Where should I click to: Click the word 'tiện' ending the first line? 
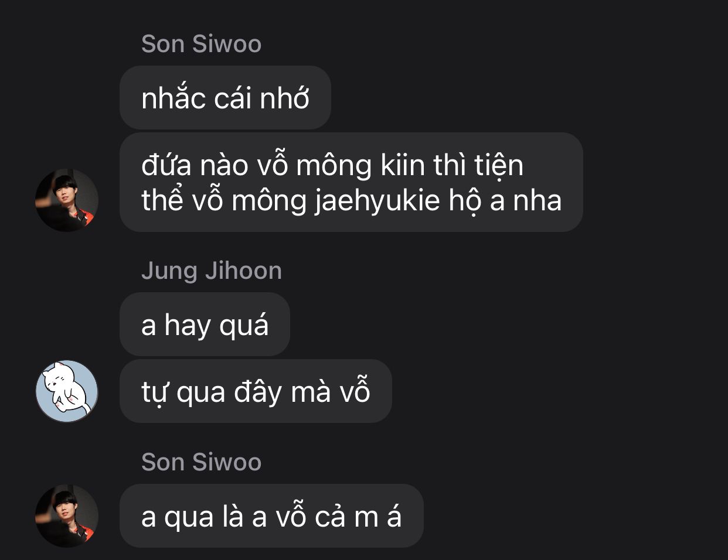click(x=499, y=165)
